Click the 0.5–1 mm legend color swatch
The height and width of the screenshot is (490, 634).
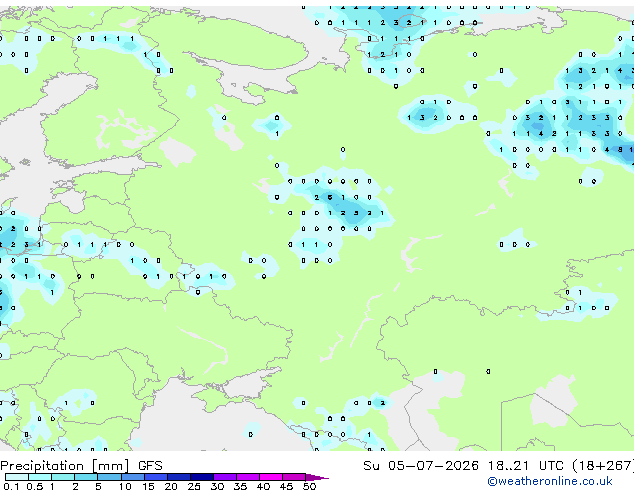[x=40, y=477]
